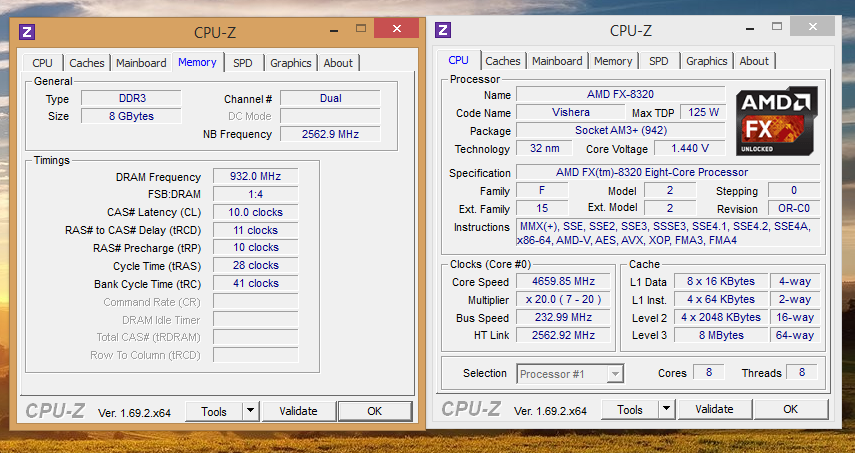This screenshot has width=855, height=453.
Task: Switch to the Memory tab in the right window
Action: tap(613, 61)
